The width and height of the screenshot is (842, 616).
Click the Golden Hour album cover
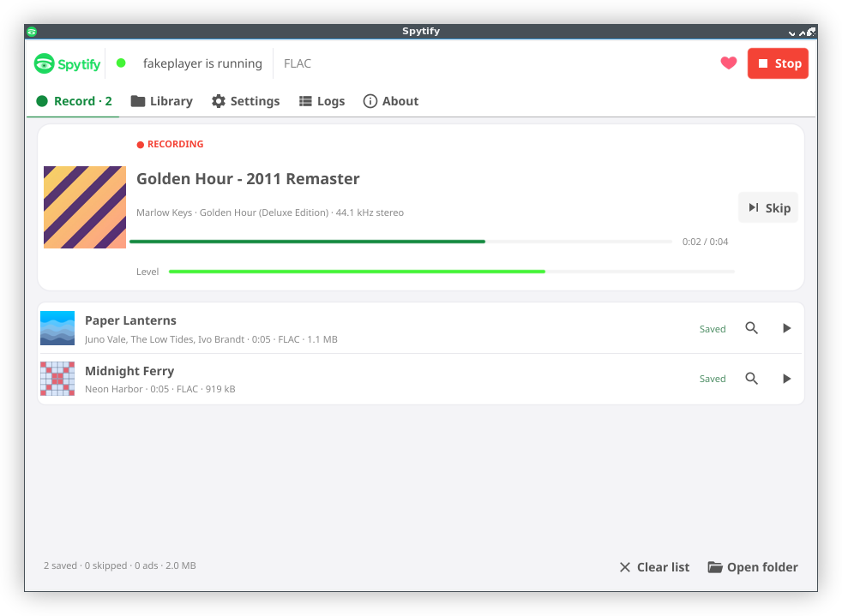pos(85,207)
